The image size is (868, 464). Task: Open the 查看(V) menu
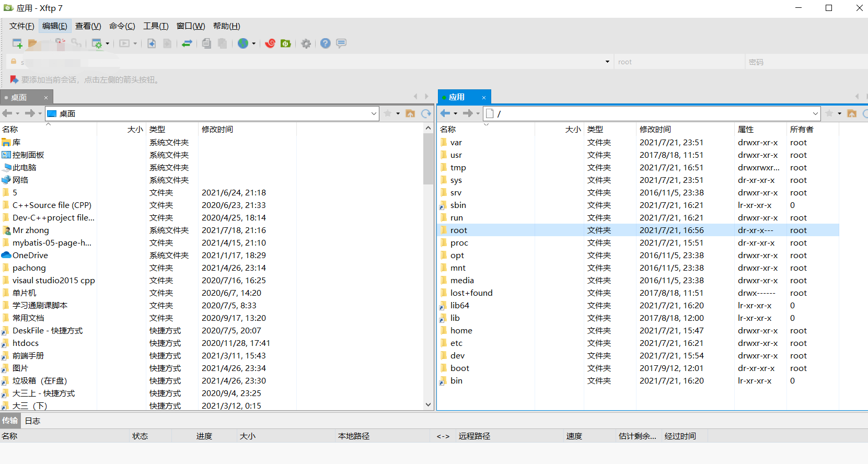(x=88, y=26)
